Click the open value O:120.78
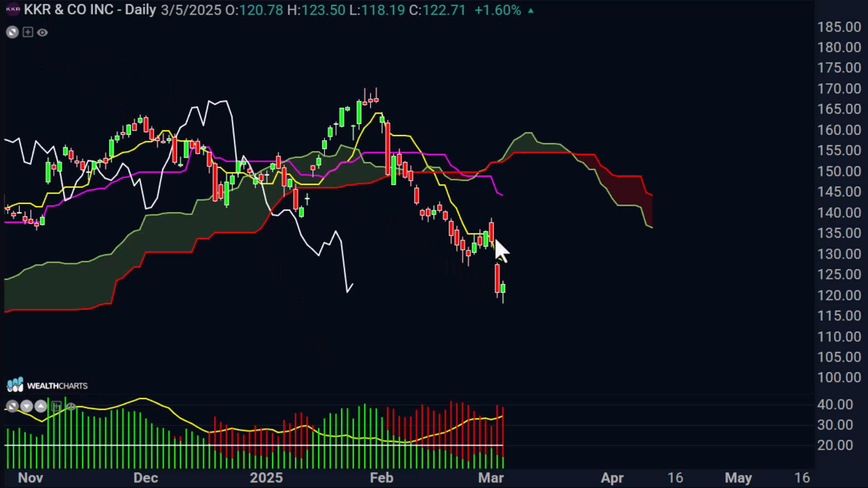This screenshot has width=868, height=488. [x=254, y=10]
